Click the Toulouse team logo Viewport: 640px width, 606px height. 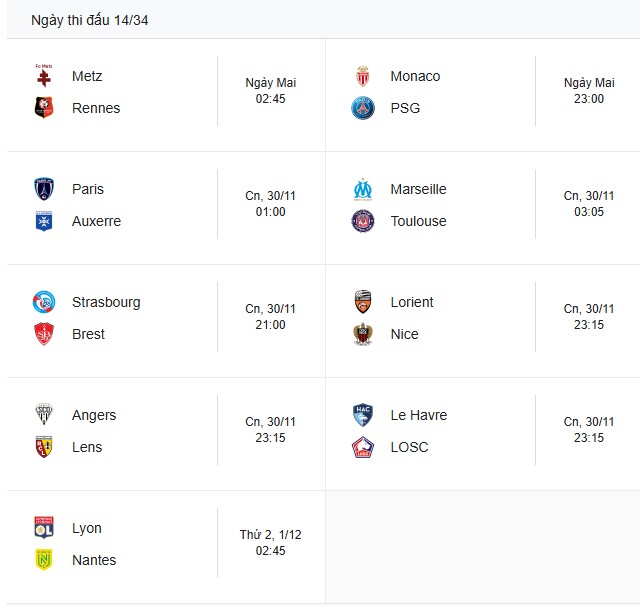[x=362, y=221]
